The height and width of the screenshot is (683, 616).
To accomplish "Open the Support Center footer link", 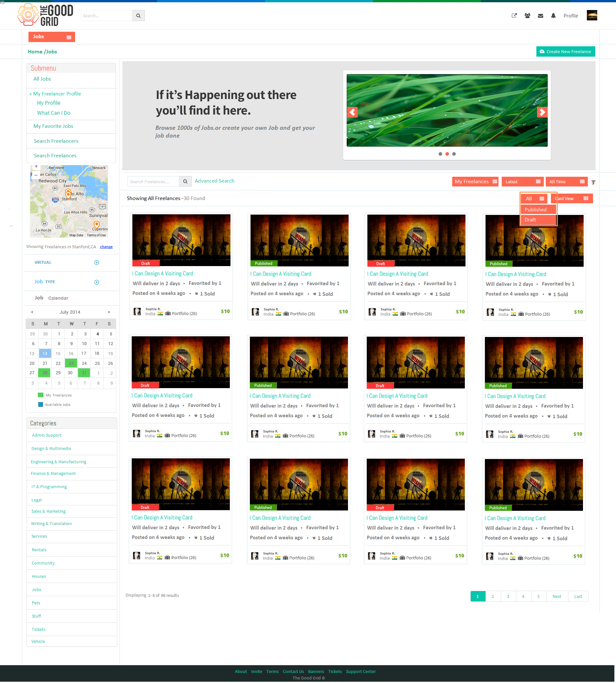I will coord(361,671).
